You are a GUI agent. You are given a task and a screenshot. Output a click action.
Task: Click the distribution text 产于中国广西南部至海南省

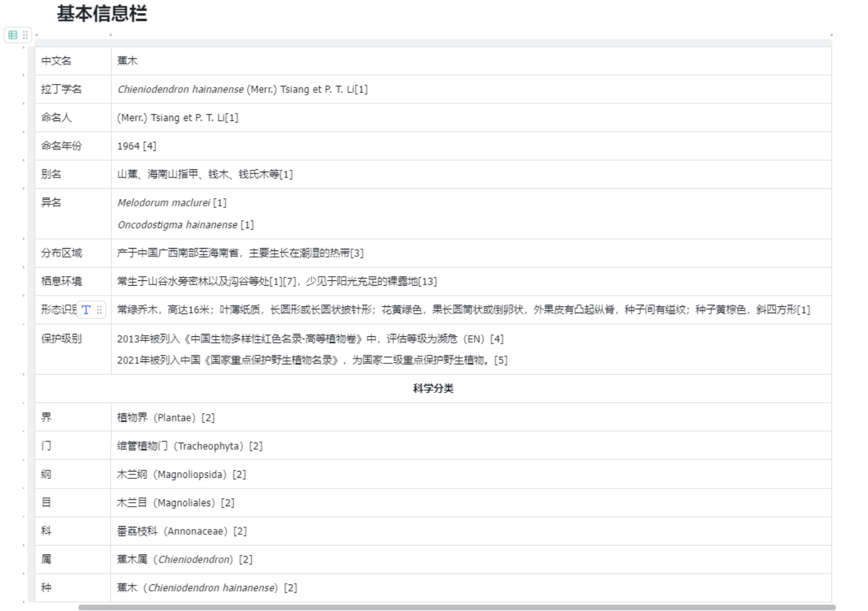[x=178, y=253]
